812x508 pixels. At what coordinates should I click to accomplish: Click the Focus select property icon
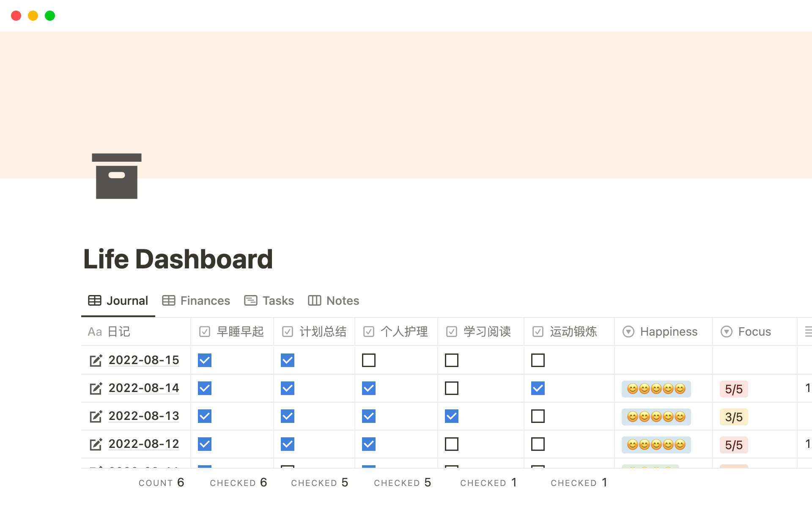point(727,332)
